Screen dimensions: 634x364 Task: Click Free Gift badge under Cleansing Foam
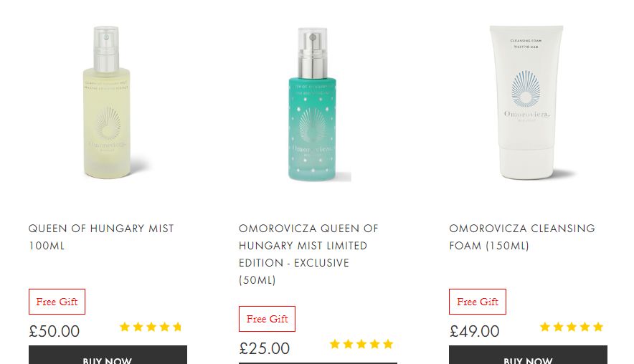pyautogui.click(x=478, y=302)
